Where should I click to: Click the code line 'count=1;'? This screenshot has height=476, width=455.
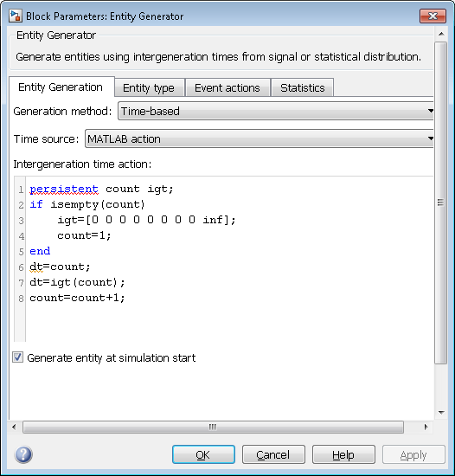click(84, 235)
